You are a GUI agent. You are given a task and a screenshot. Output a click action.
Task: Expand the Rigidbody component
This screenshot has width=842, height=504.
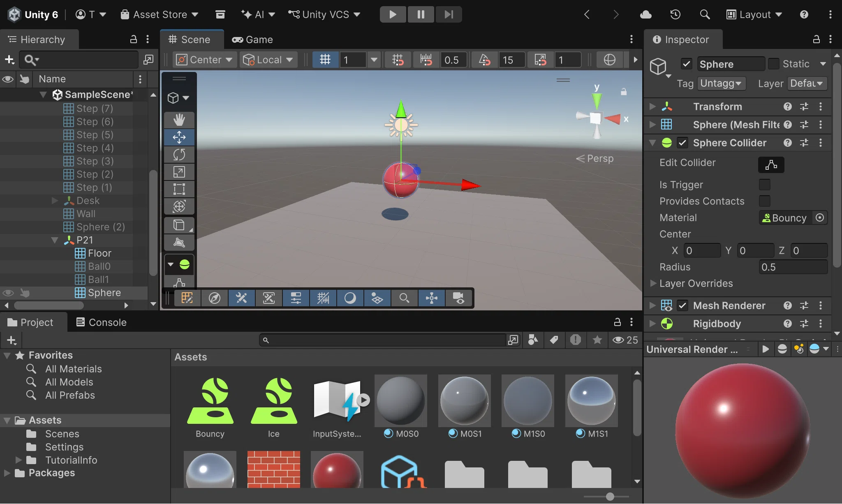click(x=652, y=324)
